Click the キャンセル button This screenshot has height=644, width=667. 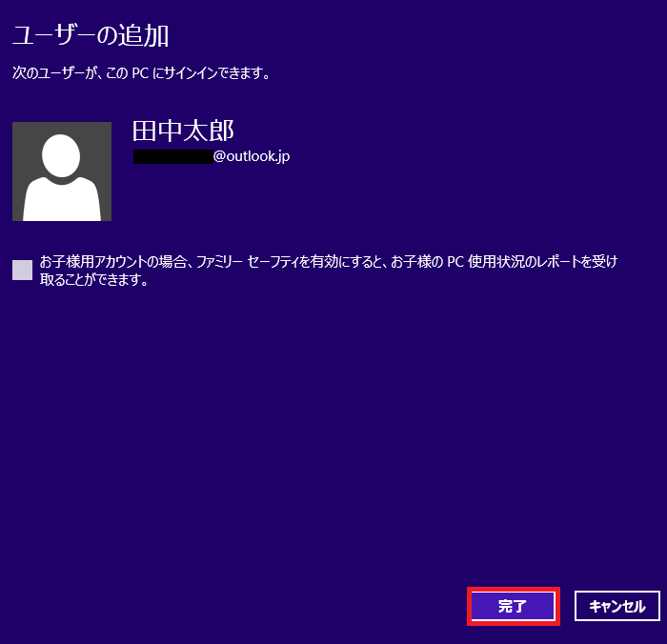click(616, 606)
